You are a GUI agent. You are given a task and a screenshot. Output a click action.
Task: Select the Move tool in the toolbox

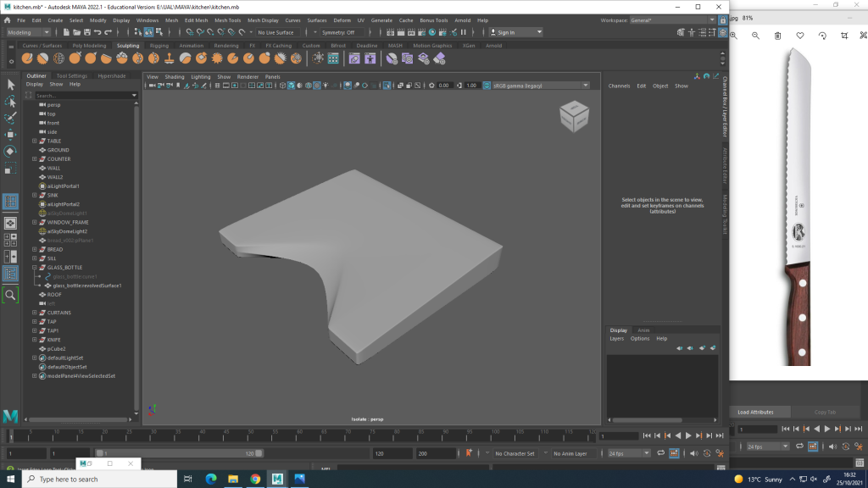point(10,134)
